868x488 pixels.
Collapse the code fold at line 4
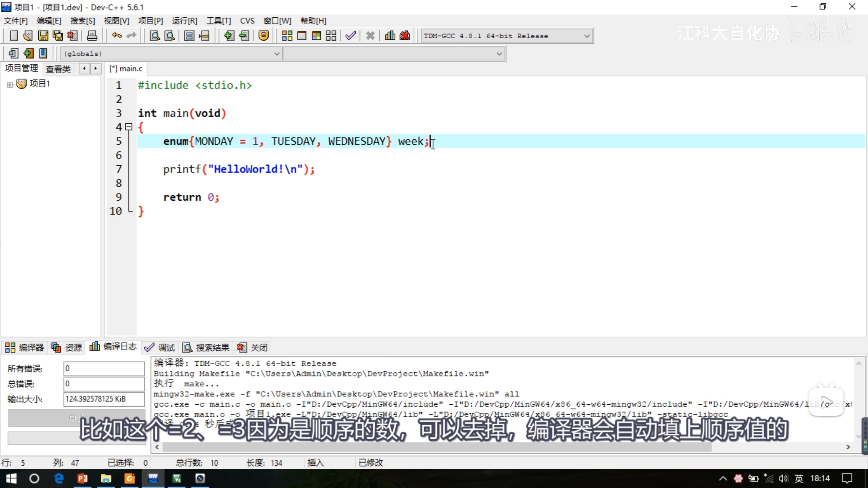pyautogui.click(x=129, y=127)
